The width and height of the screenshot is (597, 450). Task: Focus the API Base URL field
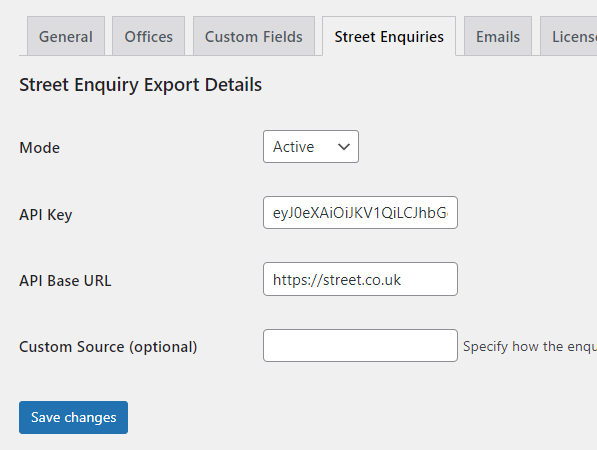click(360, 279)
